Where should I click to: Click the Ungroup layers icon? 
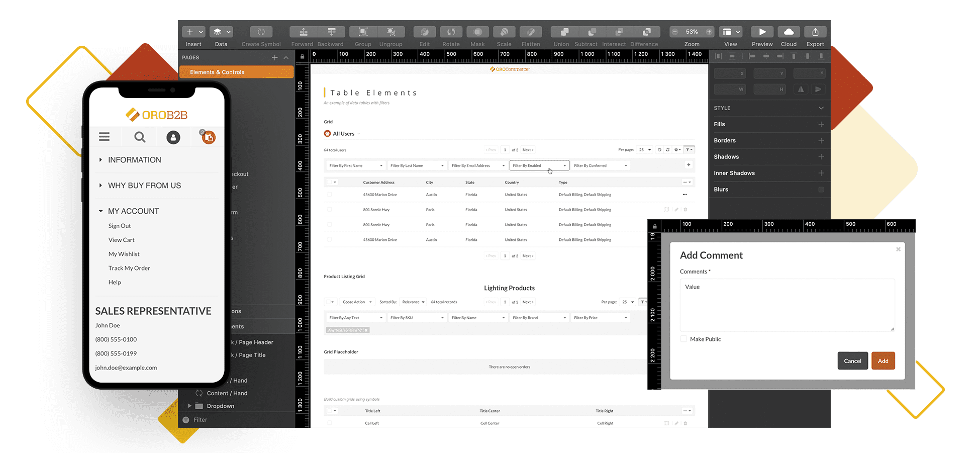(x=391, y=32)
